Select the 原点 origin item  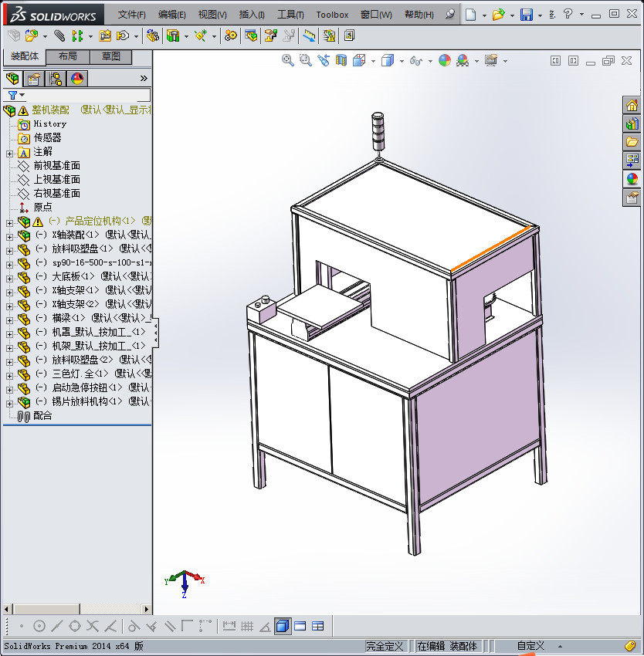point(42,207)
